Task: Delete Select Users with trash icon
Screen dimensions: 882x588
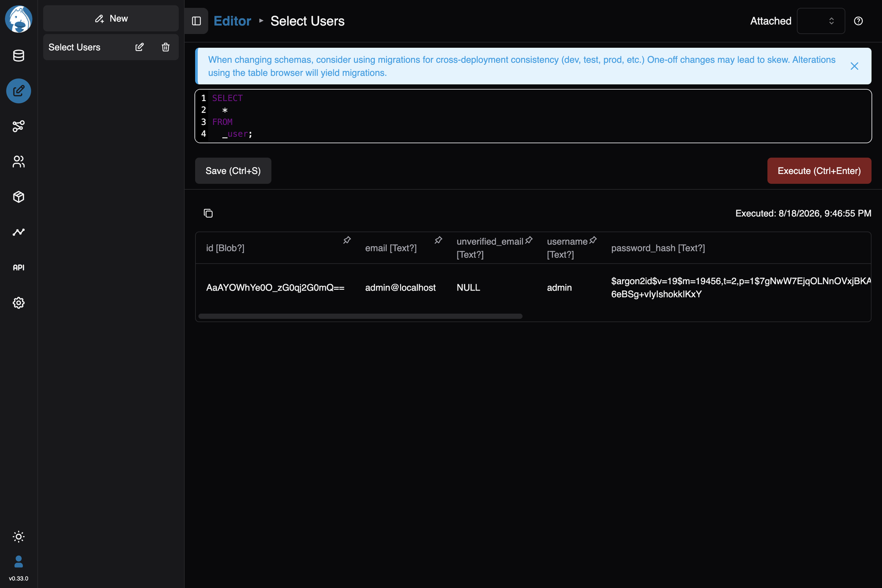Action: 166,47
